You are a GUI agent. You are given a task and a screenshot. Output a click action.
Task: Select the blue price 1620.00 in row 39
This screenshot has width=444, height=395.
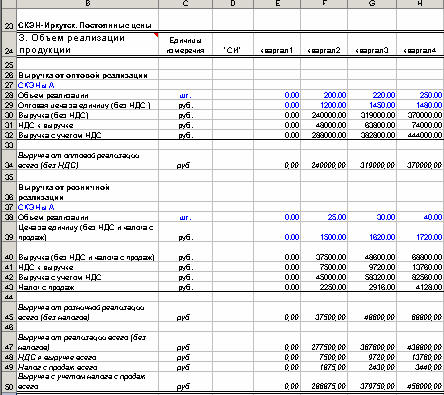coord(382,237)
